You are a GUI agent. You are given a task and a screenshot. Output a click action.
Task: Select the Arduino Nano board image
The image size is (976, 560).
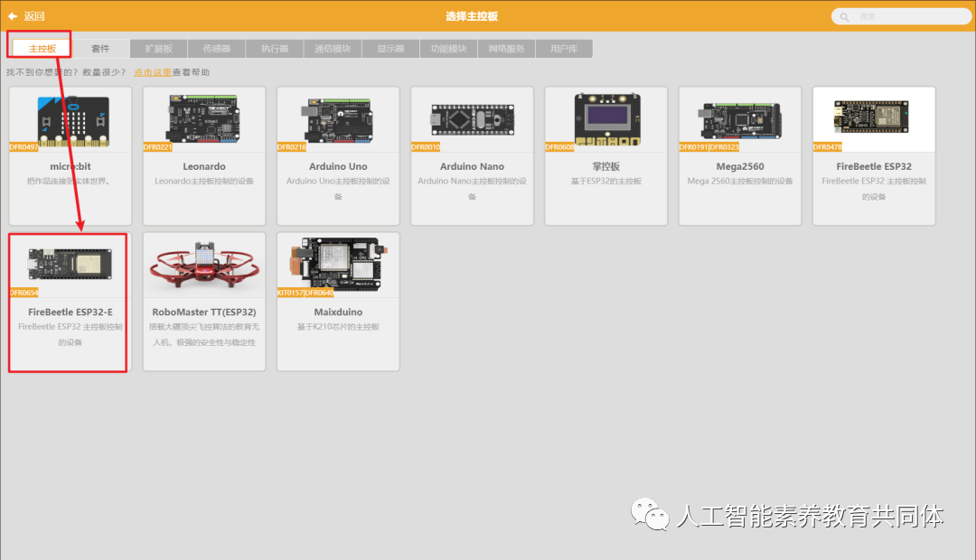click(x=473, y=119)
